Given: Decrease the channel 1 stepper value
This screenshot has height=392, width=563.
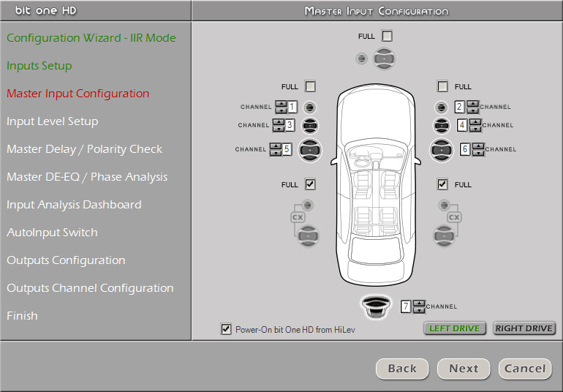Looking at the screenshot, I should pos(281,110).
